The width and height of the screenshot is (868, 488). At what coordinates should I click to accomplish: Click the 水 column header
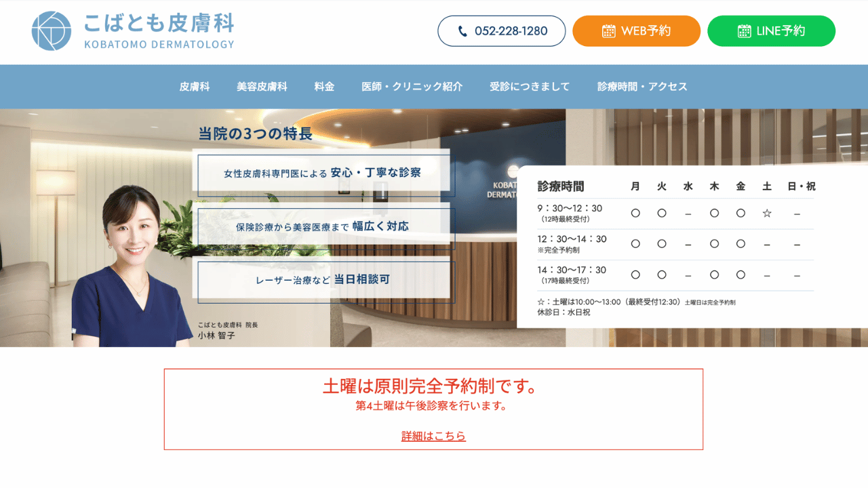point(688,186)
